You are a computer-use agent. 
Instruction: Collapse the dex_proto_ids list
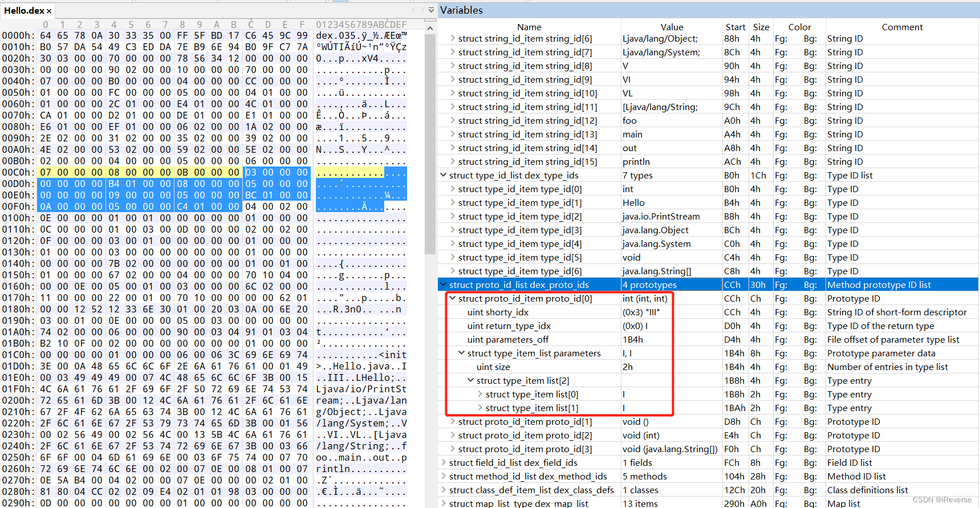click(444, 285)
